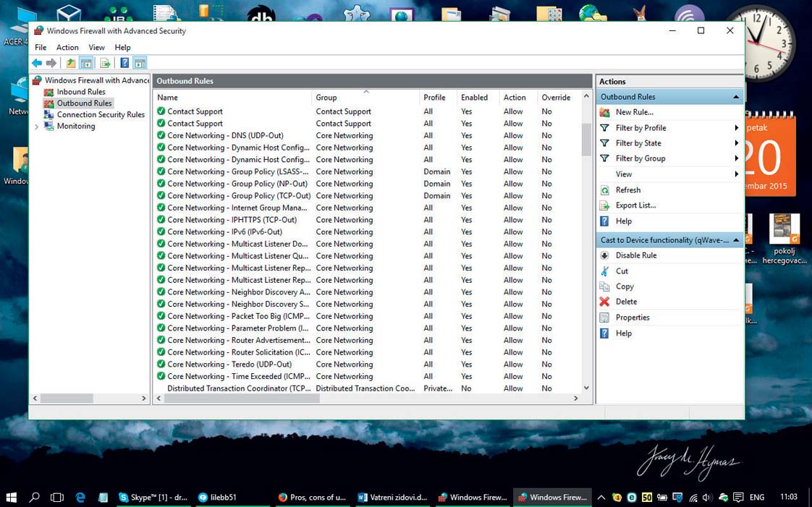Expand the Monitoring tree node

point(36,127)
